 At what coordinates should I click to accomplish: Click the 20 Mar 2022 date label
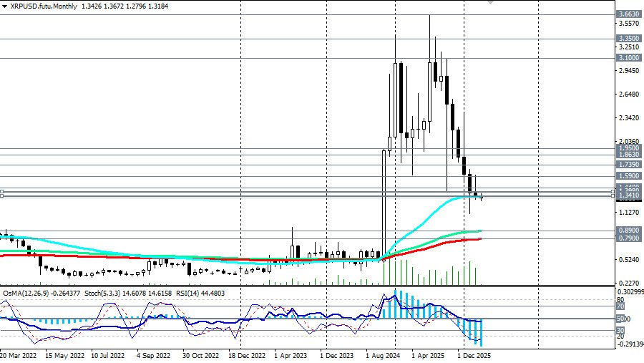[x=19, y=354]
